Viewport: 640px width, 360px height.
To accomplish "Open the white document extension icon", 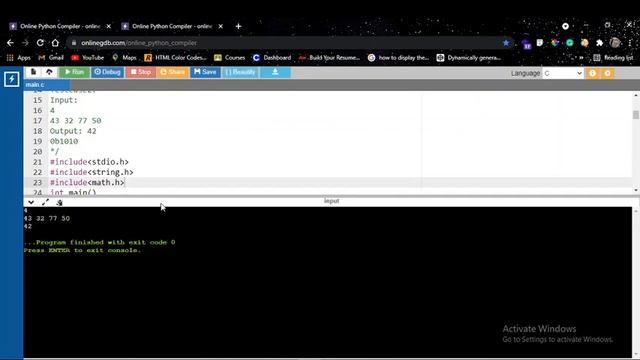I will [x=540, y=42].
